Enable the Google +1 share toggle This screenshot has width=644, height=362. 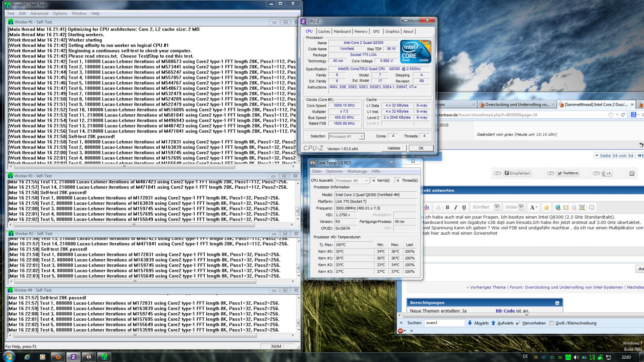point(596,173)
